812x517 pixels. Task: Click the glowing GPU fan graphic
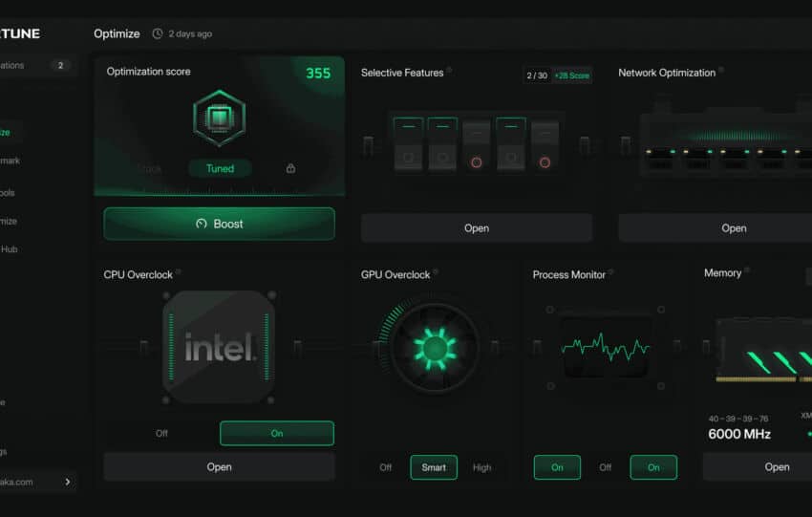(x=435, y=348)
